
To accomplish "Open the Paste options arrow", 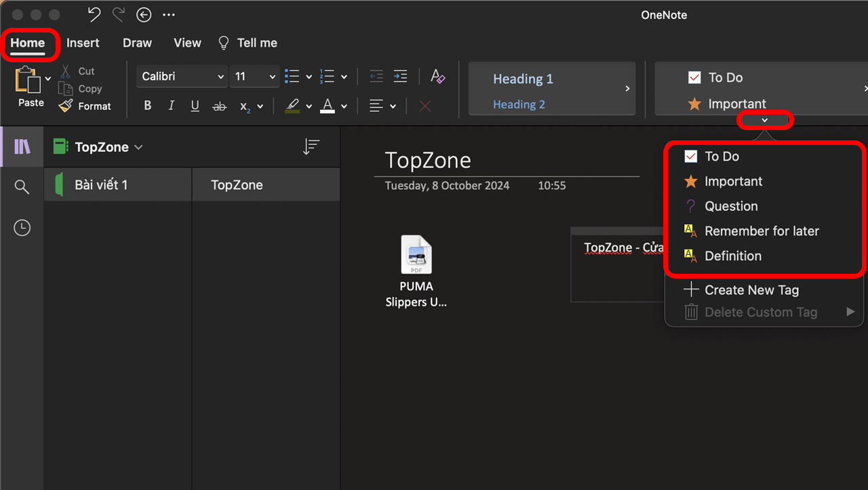I will (48, 79).
